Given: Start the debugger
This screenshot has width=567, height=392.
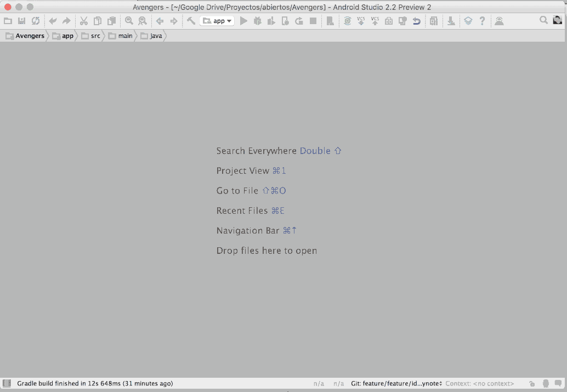Looking at the screenshot, I should 257,21.
